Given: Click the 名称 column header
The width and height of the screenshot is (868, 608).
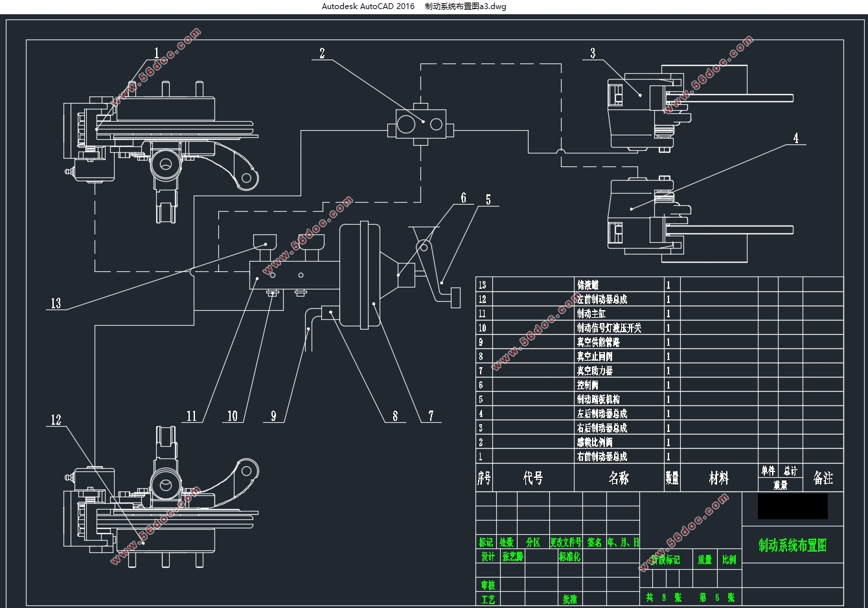Looking at the screenshot, I should click(x=619, y=478).
